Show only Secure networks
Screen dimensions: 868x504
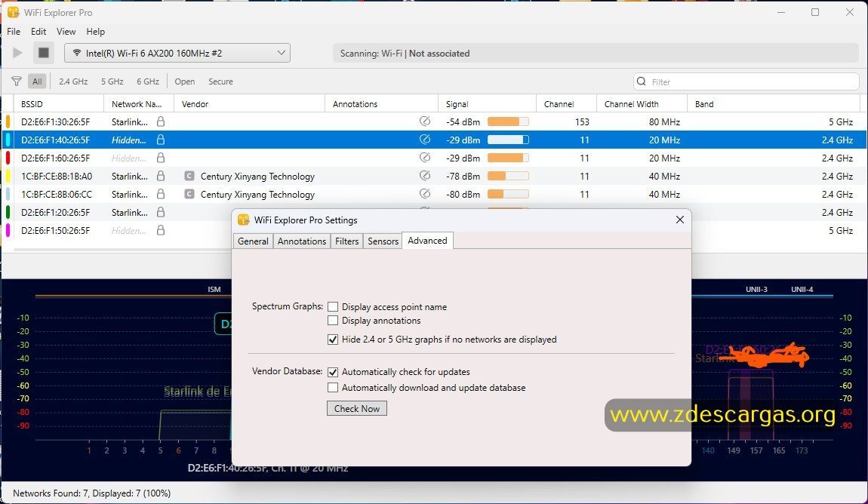220,81
